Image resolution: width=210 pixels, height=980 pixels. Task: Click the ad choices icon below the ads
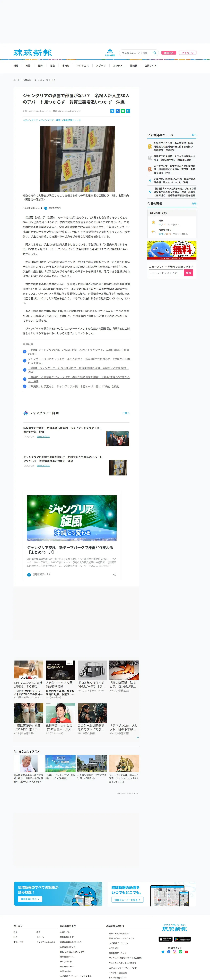(x=138, y=737)
